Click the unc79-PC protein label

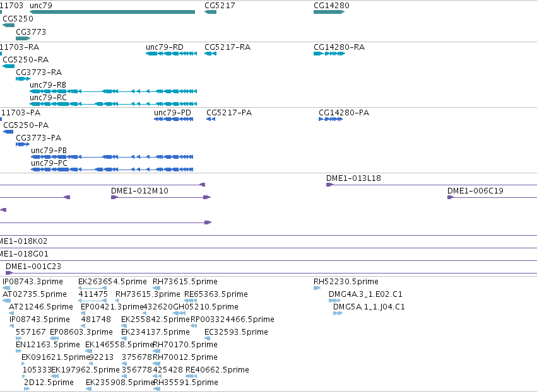pyautogui.click(x=49, y=163)
